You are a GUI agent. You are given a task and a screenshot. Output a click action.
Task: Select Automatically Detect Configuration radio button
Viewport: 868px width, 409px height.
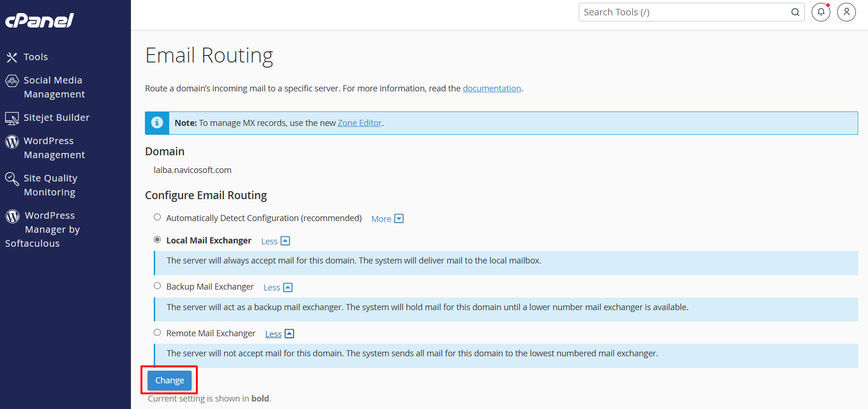(157, 217)
